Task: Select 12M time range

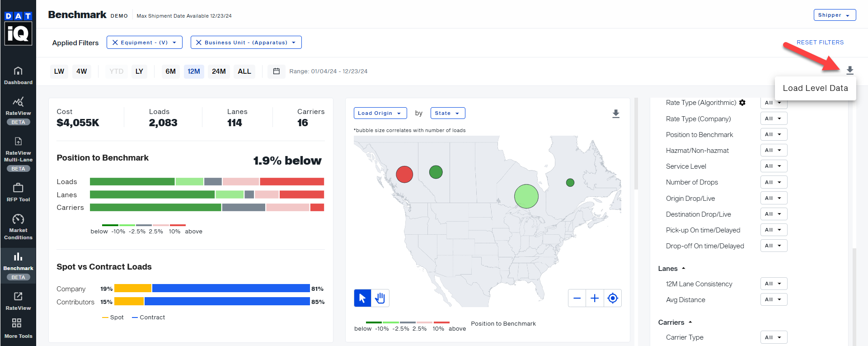Action: coord(194,71)
